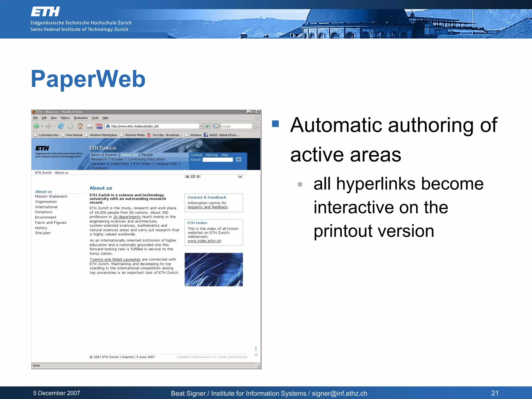Click News & Events navigation link
The width and height of the screenshot is (532, 399).
tap(104, 155)
